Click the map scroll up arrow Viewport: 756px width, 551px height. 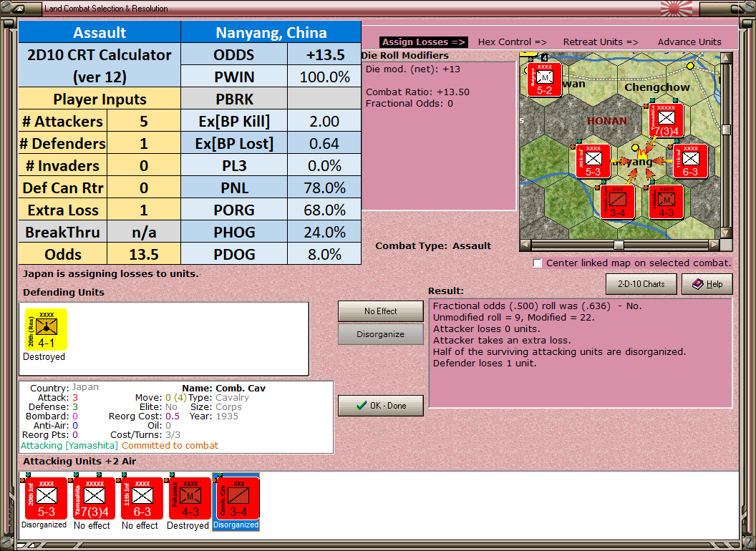(x=726, y=59)
